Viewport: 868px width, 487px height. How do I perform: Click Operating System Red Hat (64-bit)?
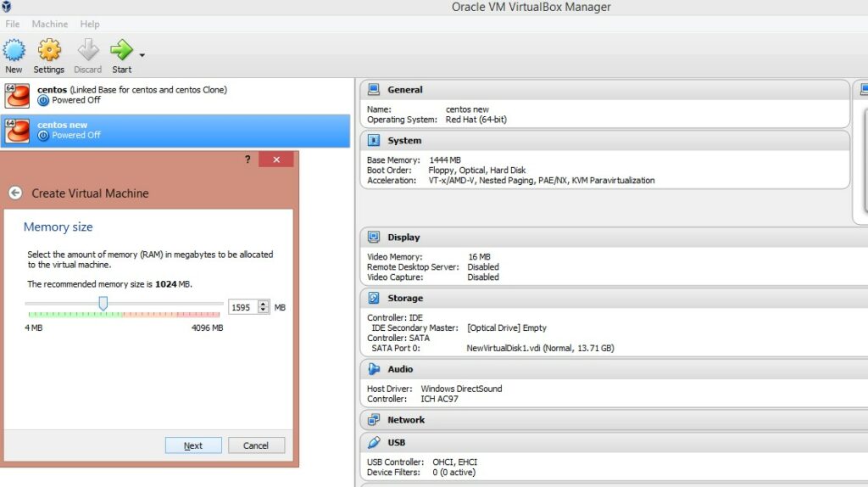[476, 120]
